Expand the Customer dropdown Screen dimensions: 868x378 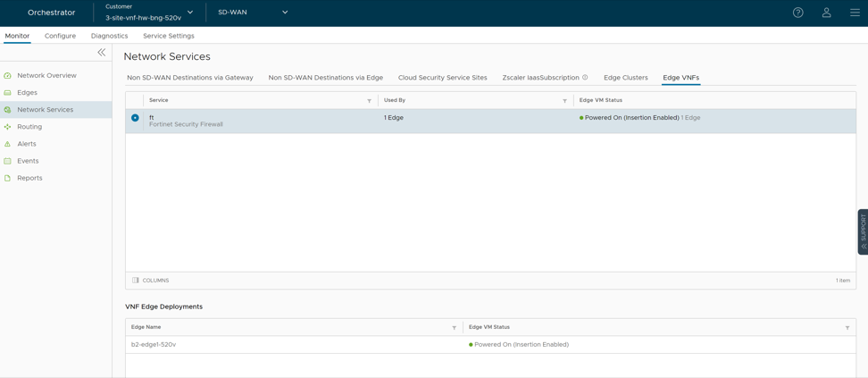[x=189, y=13]
